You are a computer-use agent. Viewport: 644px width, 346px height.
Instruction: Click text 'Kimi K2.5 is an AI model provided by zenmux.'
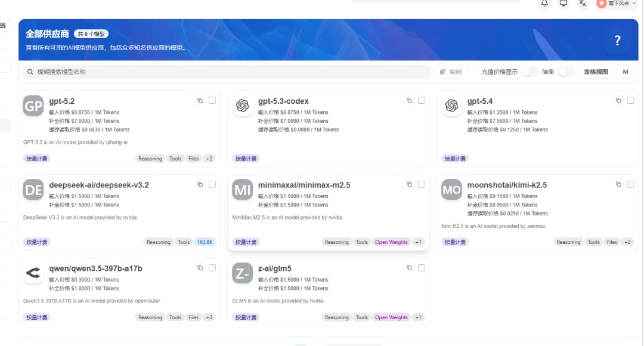(494, 226)
